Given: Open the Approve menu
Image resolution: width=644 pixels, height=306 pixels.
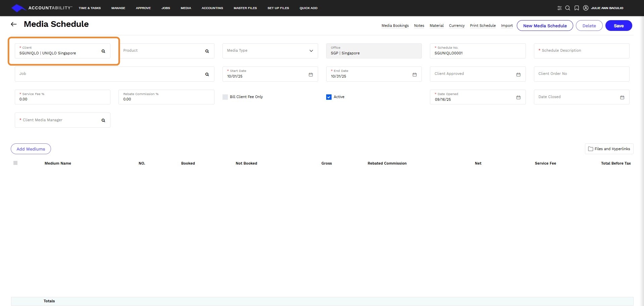Looking at the screenshot, I should pyautogui.click(x=143, y=8).
